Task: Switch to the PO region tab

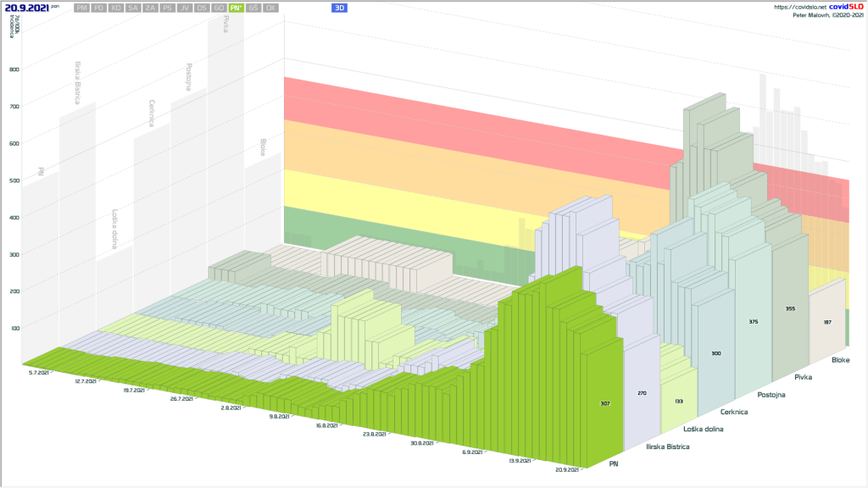Action: click(x=99, y=8)
